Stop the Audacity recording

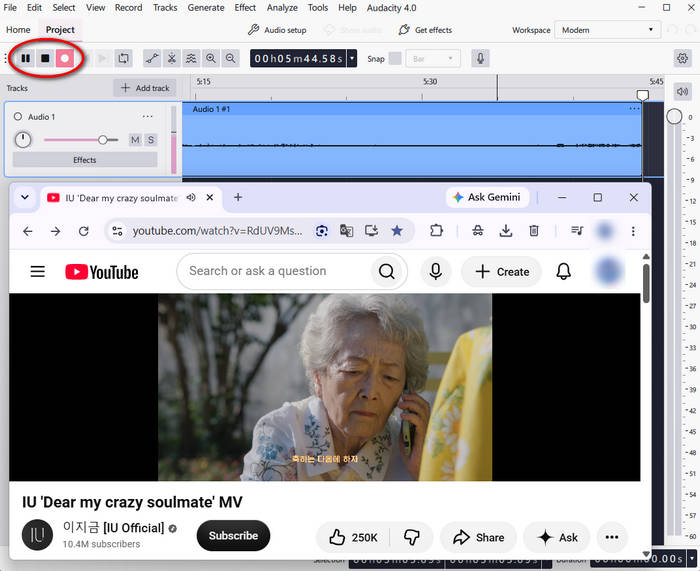click(x=45, y=58)
